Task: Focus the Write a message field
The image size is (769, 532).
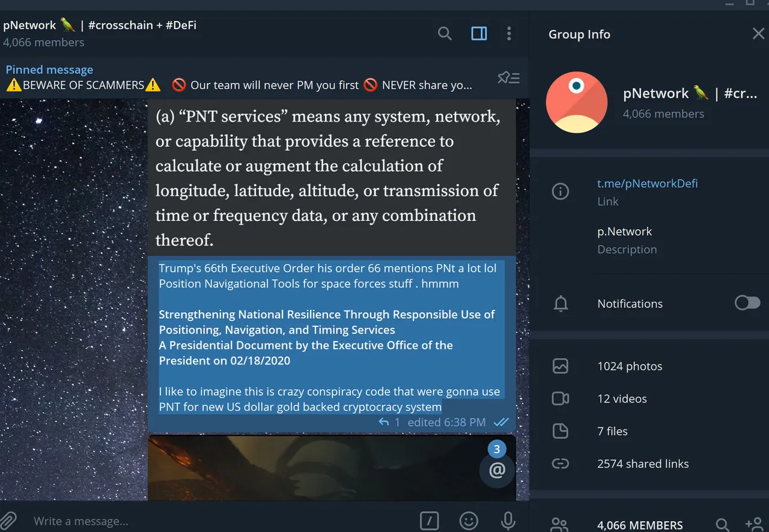Action: pos(222,521)
